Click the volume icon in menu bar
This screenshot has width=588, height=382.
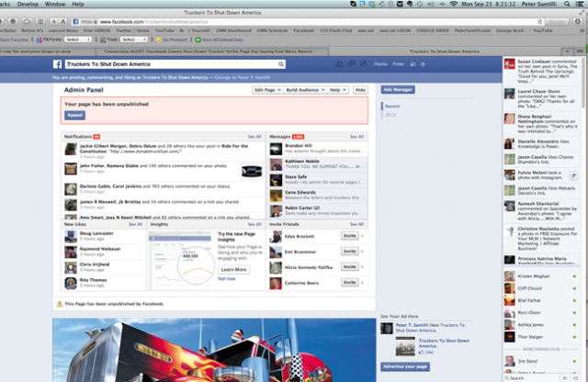coord(431,4)
